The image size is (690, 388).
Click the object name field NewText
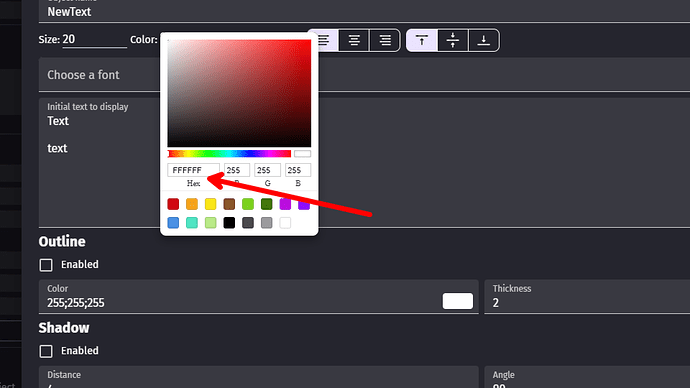[x=364, y=11]
